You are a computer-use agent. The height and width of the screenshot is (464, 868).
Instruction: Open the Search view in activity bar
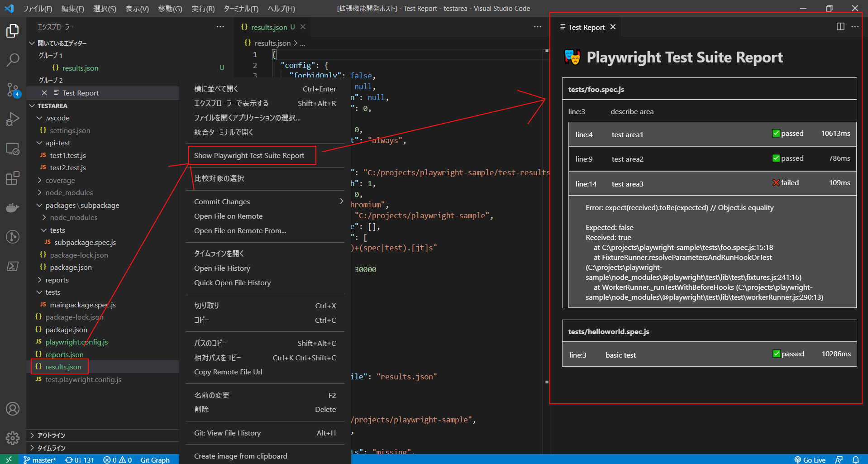click(13, 60)
